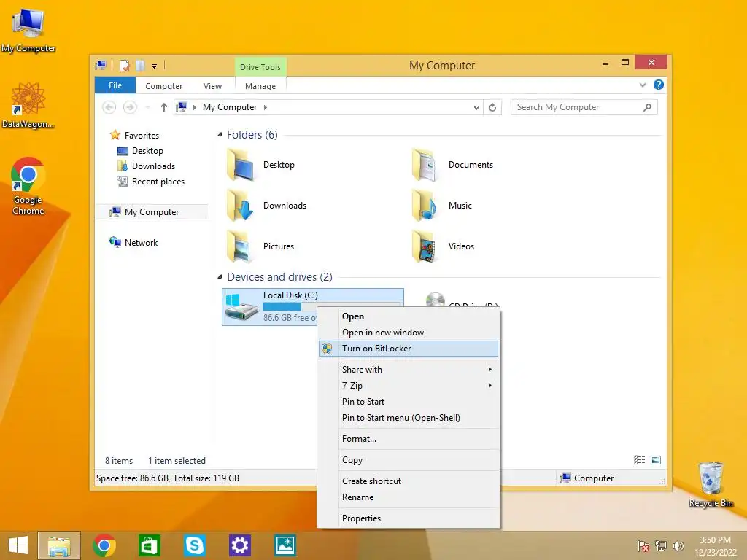Open the Properties quick access toolbar icon
The height and width of the screenshot is (560, 747).
click(x=124, y=66)
